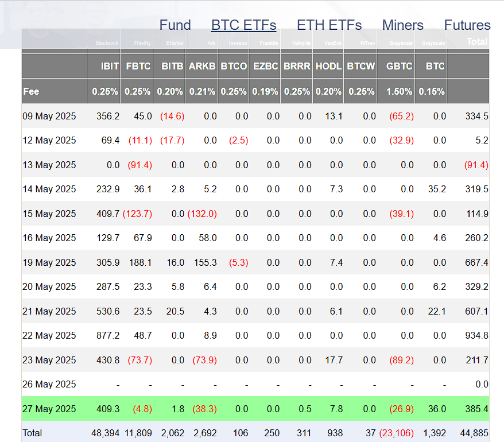
Task: Select IBIT value 69.4 on 12 May
Action: [110, 141]
